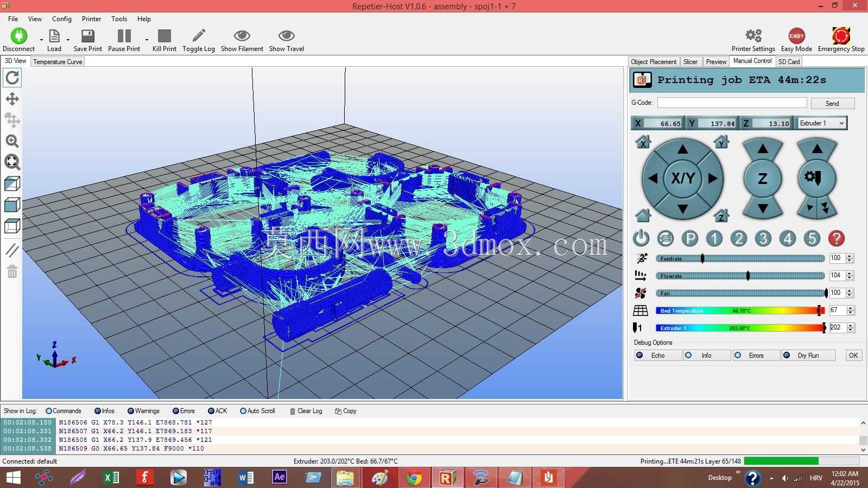Home the Z axis
Viewport: 868px width, 488px height.
point(721,216)
